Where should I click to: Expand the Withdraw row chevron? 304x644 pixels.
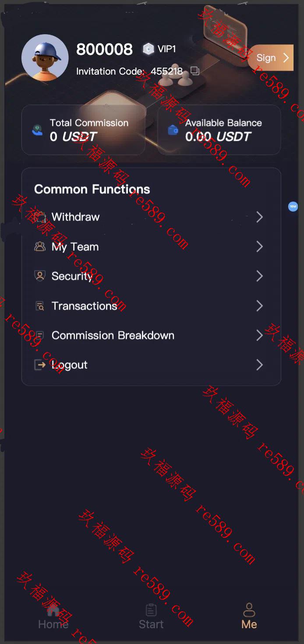click(259, 217)
